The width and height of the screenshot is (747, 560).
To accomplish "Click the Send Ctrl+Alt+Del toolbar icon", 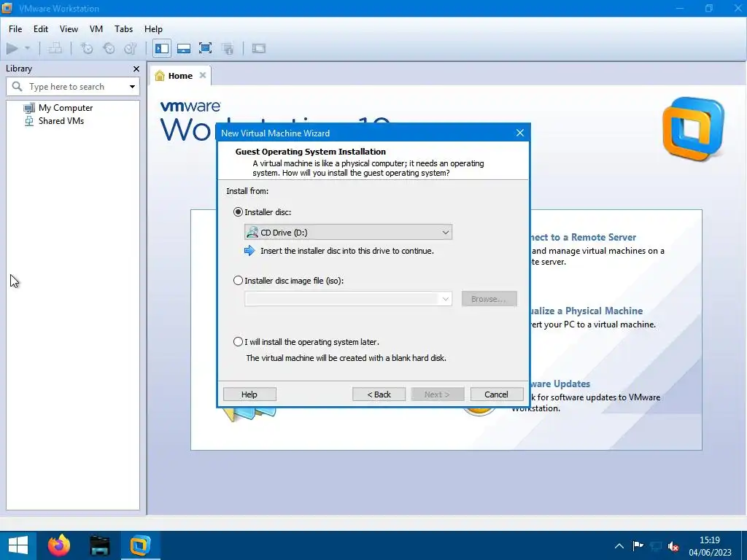I will pyautogui.click(x=55, y=48).
